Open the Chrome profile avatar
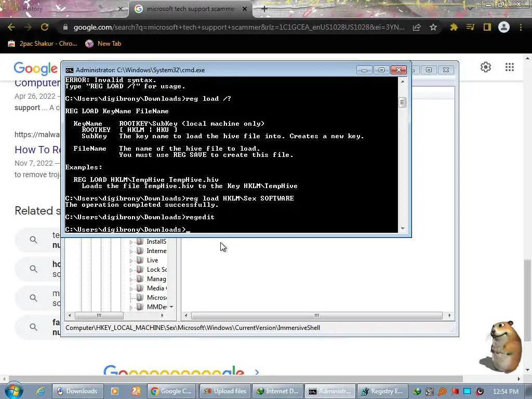 pyautogui.click(x=504, y=27)
